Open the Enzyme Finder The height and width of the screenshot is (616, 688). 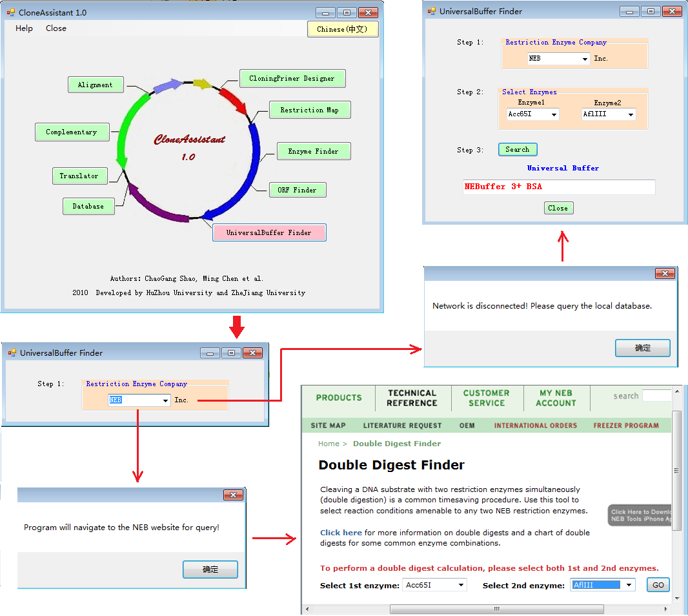coord(313,151)
